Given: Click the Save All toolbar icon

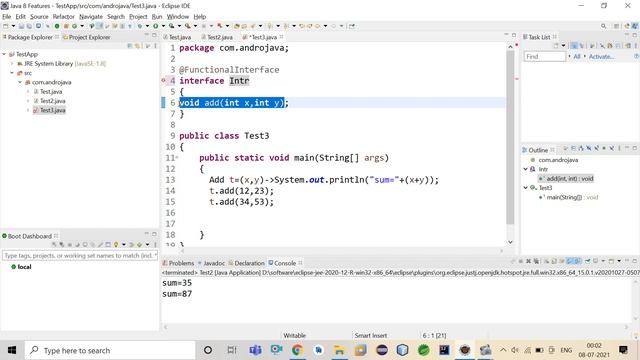Looking at the screenshot, I should (29, 26).
